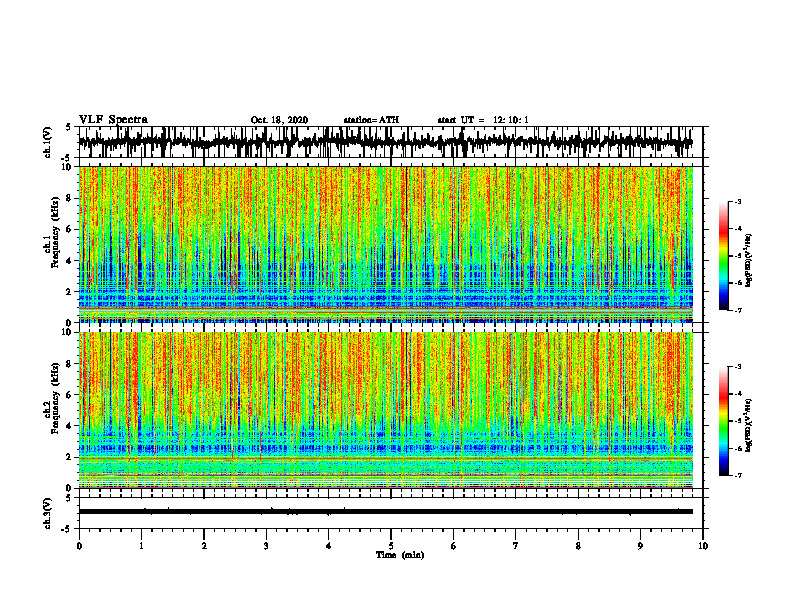Click the "VLF Spectra" plot title
This screenshot has height=612, width=792.
[113, 120]
